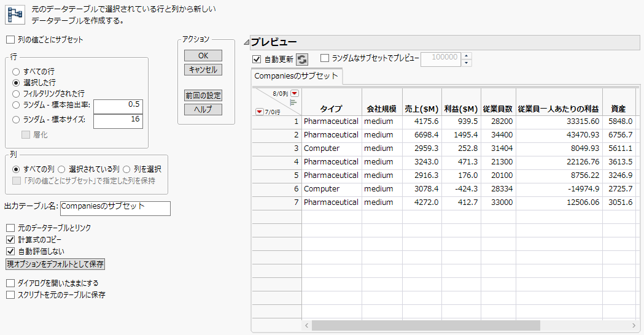Click the 出力テーブル名 text field
The width and height of the screenshot is (644, 335).
pyautogui.click(x=115, y=208)
